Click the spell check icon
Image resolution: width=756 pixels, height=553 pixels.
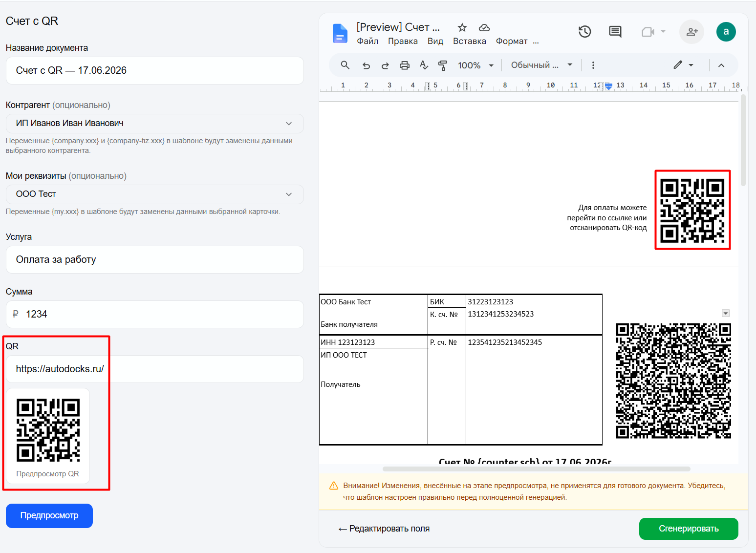tap(424, 65)
